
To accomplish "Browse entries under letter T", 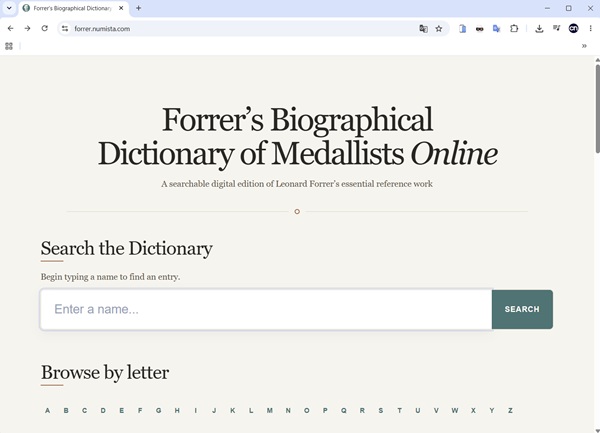I will coord(399,410).
